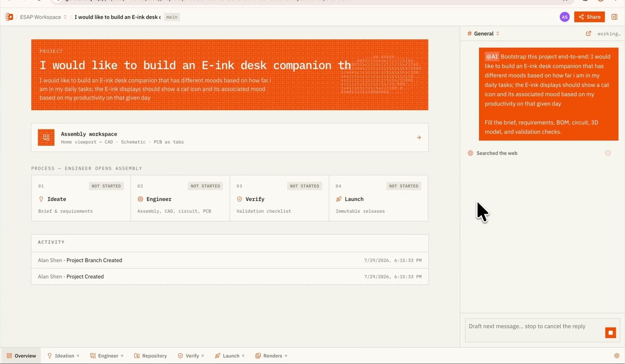625x364 pixels.
Task: Open the AS user avatar
Action: pyautogui.click(x=564, y=17)
